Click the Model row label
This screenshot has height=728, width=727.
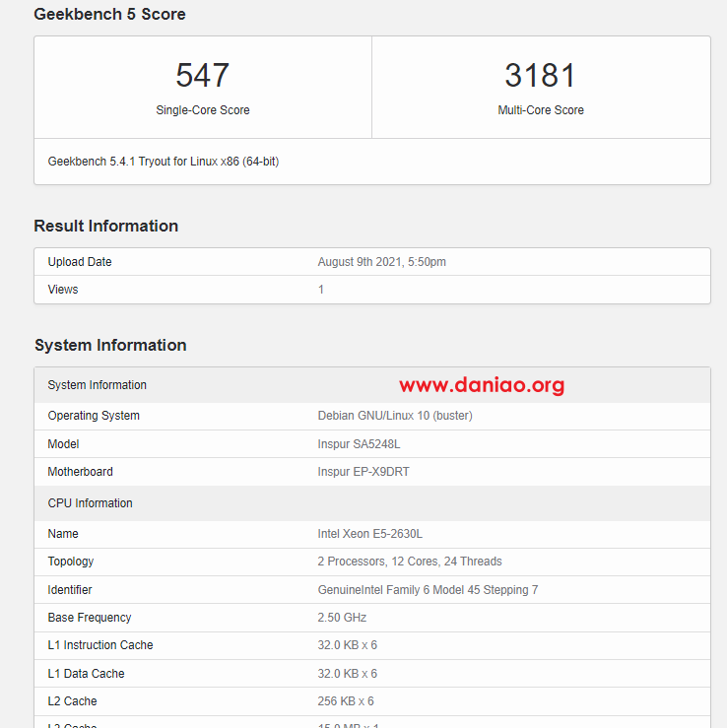(x=63, y=444)
